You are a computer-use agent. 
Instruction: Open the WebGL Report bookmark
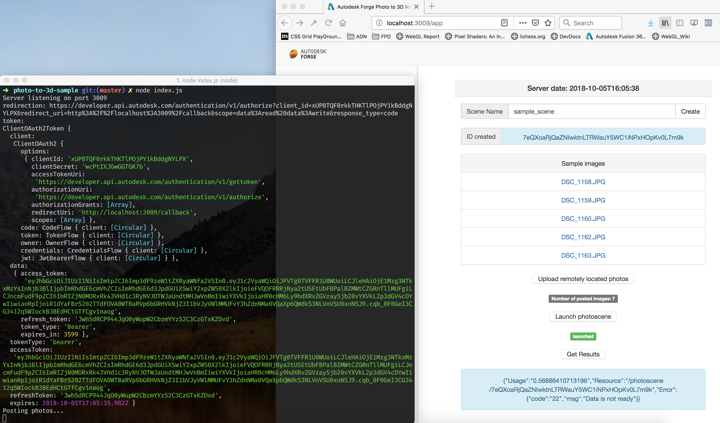(x=417, y=36)
